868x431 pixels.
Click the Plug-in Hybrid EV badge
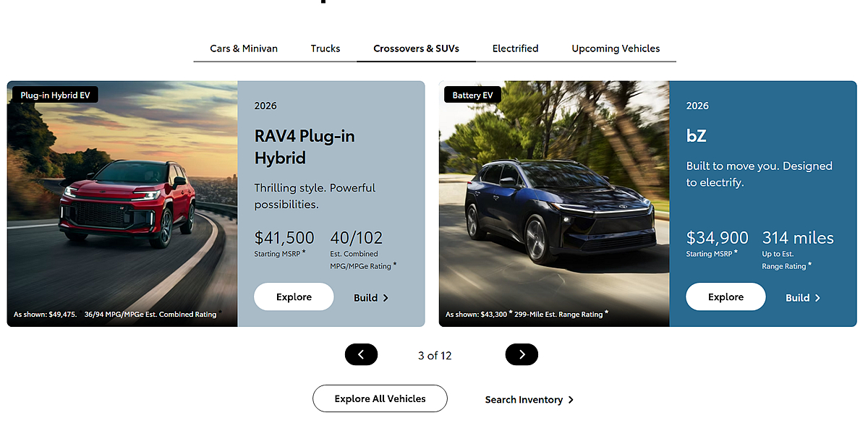pyautogui.click(x=55, y=95)
